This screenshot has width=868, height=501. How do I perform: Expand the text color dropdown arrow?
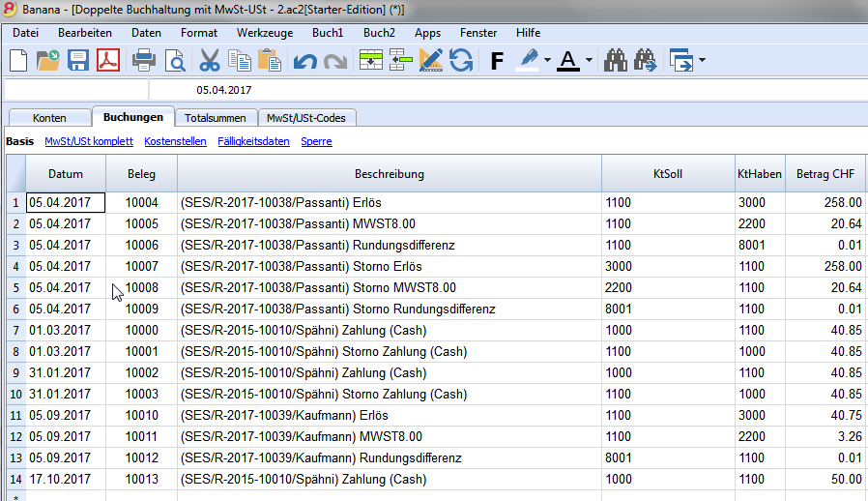pyautogui.click(x=589, y=60)
